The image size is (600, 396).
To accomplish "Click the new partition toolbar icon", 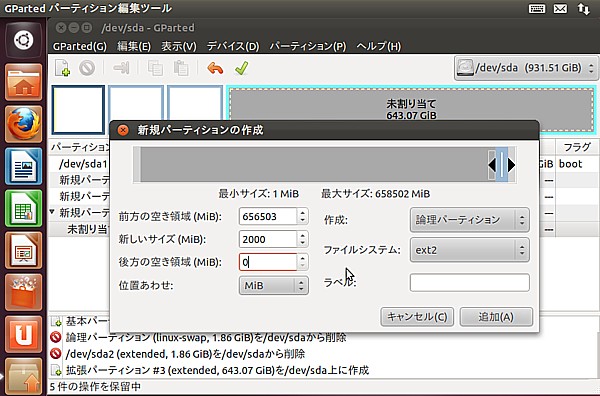I will point(63,68).
